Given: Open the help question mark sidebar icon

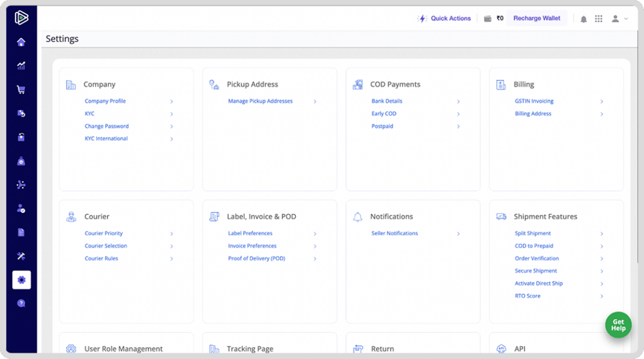Looking at the screenshot, I should point(21,303).
